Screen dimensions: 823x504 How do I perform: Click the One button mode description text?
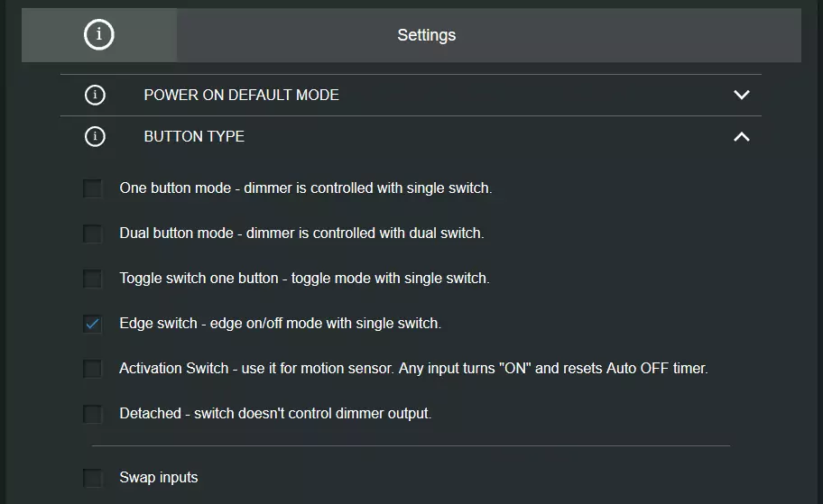pyautogui.click(x=306, y=188)
